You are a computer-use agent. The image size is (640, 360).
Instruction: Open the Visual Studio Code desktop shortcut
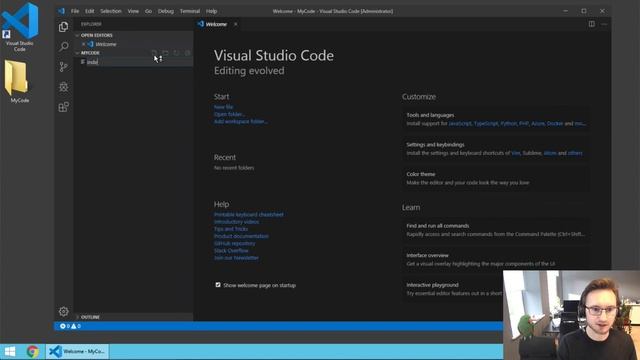(19, 27)
